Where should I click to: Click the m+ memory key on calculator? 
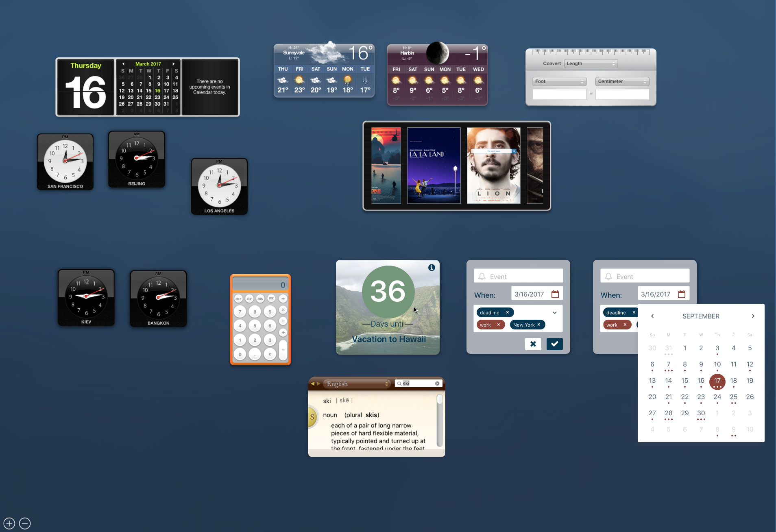tap(238, 299)
